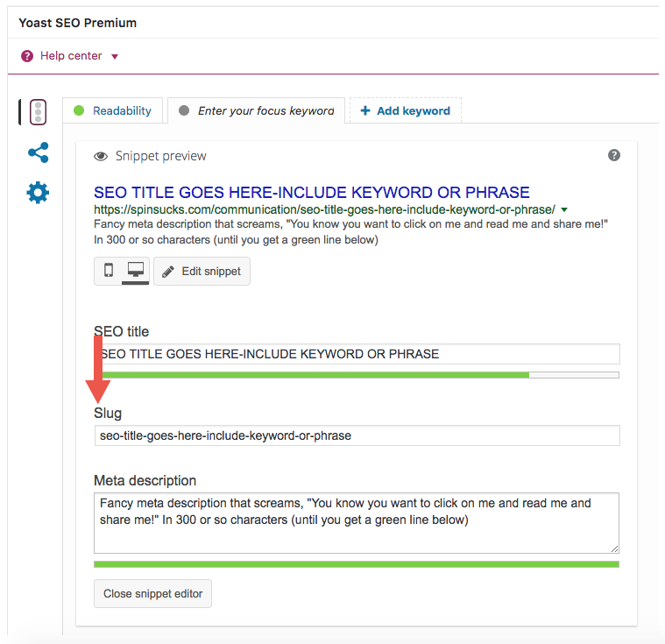Open the traffic light content optimization icon

click(x=38, y=112)
